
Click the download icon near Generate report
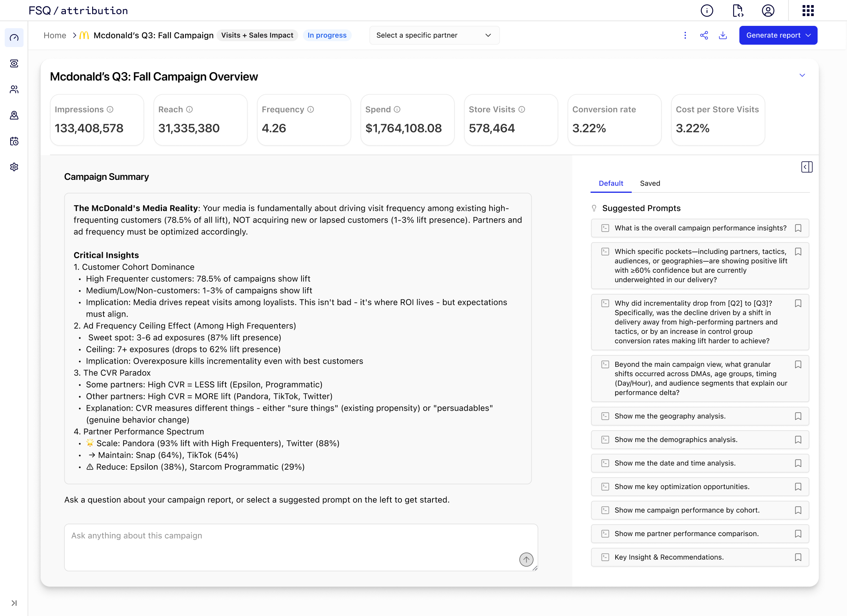(723, 35)
